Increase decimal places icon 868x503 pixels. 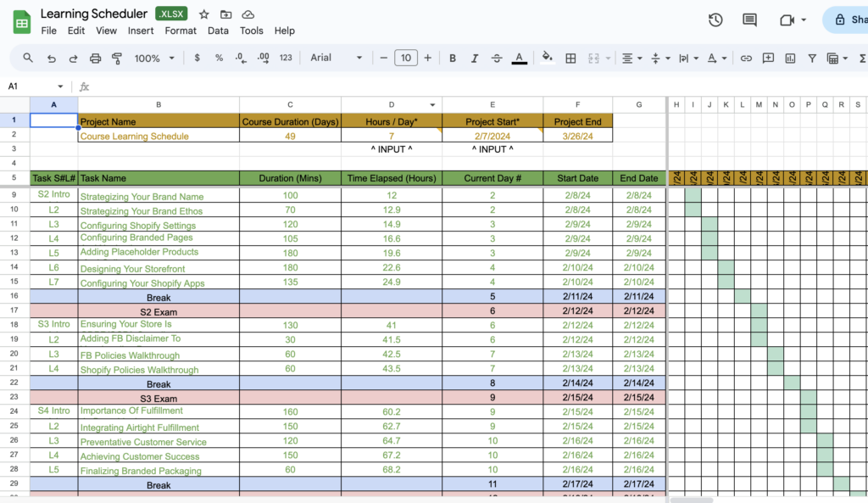[x=263, y=58]
